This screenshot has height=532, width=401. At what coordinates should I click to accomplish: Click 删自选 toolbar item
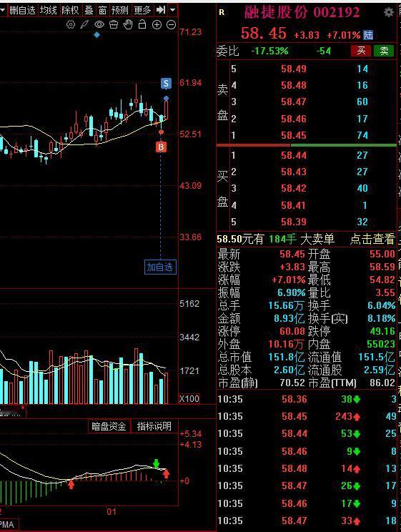[22, 10]
